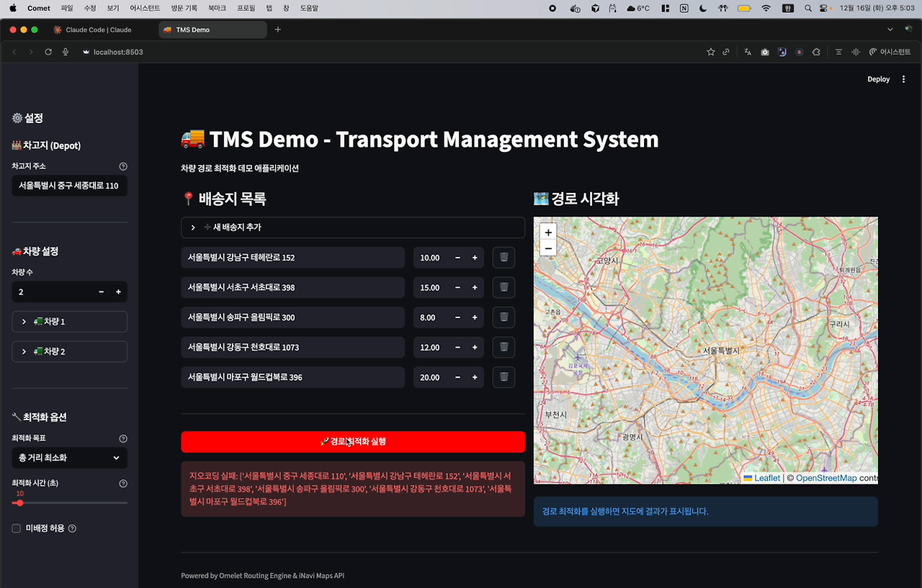Delete the 마포구 월드컵북로 396 delivery row
The height and width of the screenshot is (588, 922).
click(503, 377)
